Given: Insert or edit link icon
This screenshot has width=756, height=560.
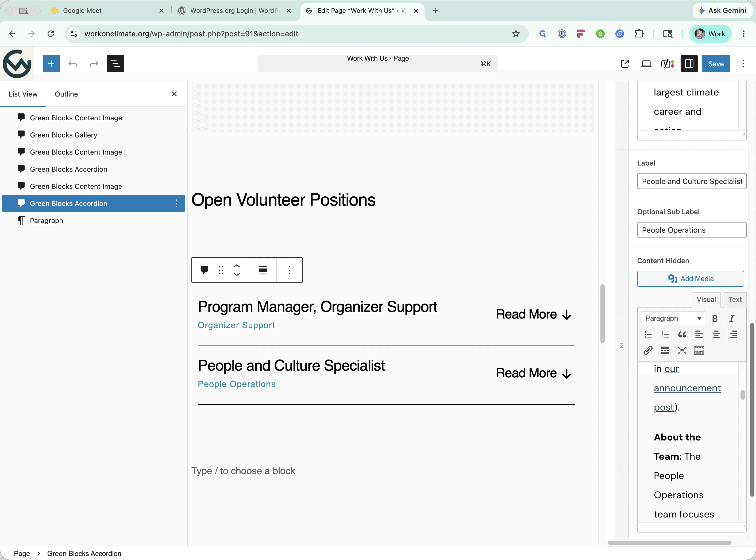Looking at the screenshot, I should click(648, 351).
